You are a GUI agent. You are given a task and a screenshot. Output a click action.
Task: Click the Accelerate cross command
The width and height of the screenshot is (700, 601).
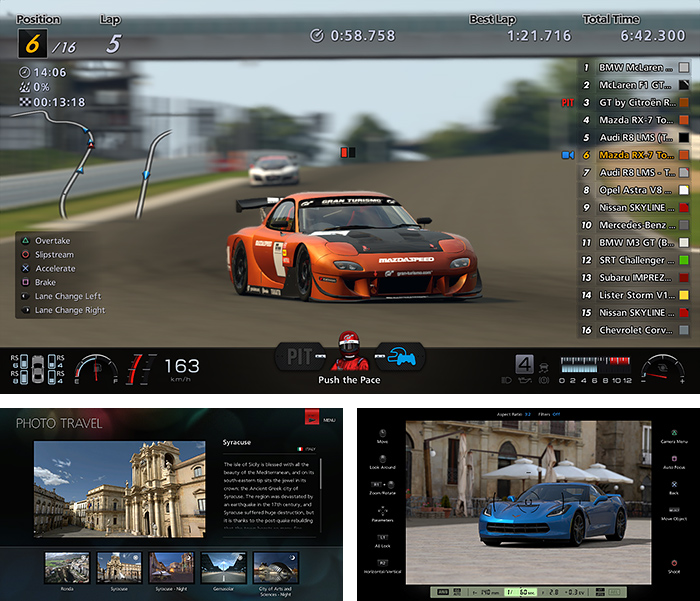point(48,268)
